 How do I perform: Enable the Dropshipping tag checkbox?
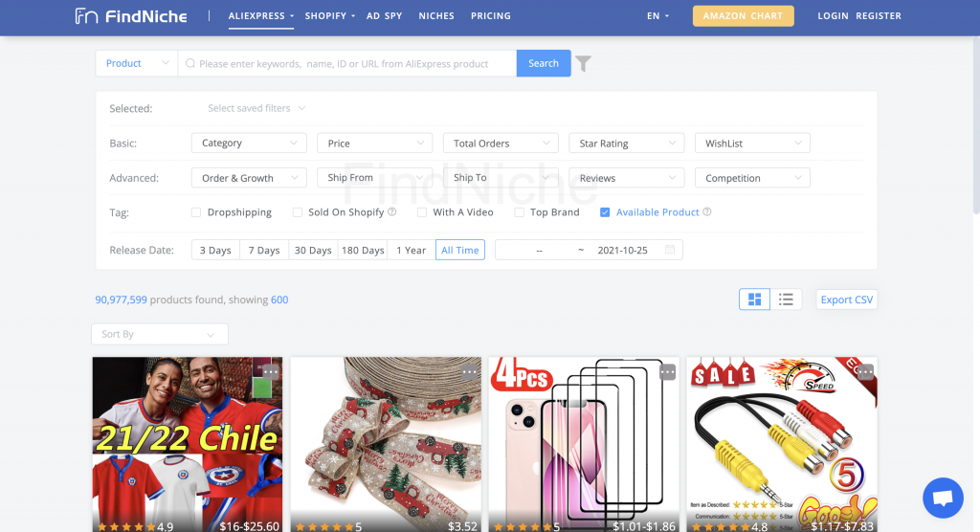(196, 212)
